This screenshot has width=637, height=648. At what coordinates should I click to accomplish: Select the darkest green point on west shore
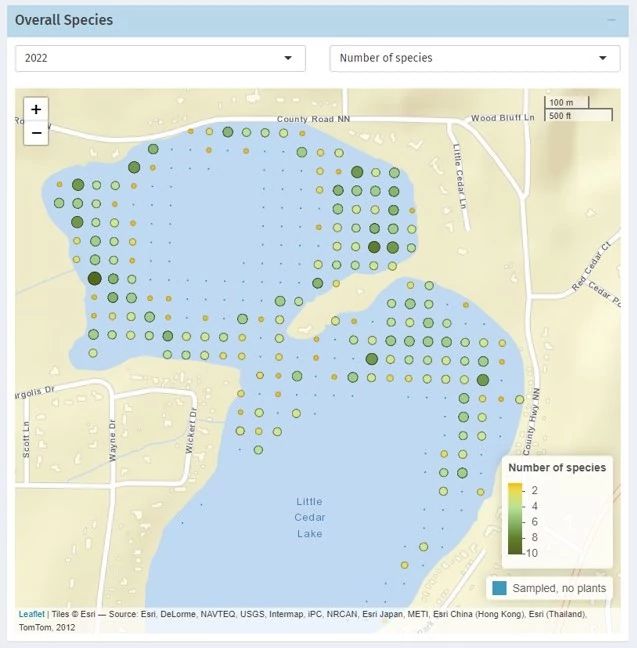click(95, 278)
